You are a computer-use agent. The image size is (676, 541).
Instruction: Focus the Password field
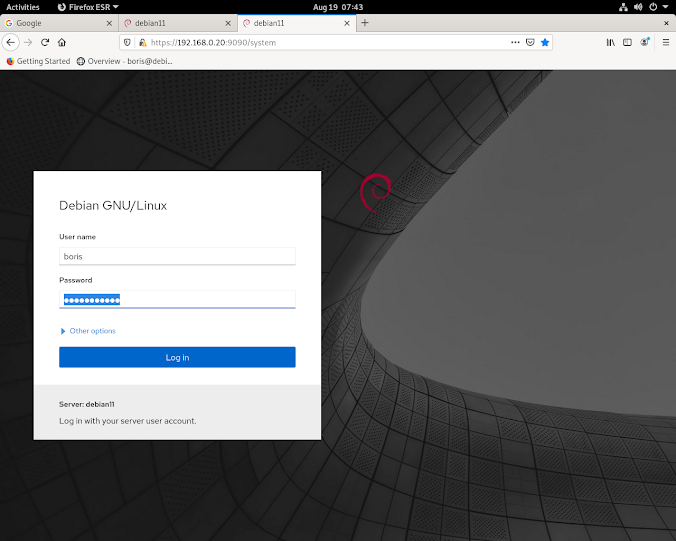click(x=177, y=300)
